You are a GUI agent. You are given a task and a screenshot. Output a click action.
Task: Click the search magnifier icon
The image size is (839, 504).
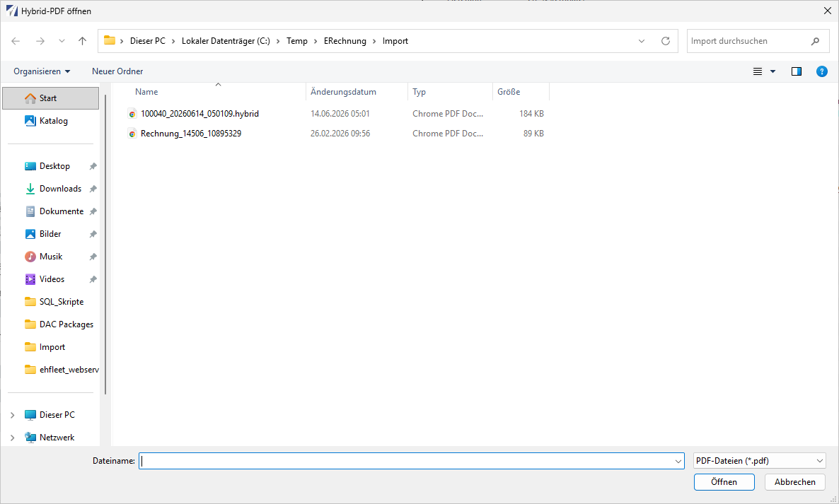tap(815, 41)
